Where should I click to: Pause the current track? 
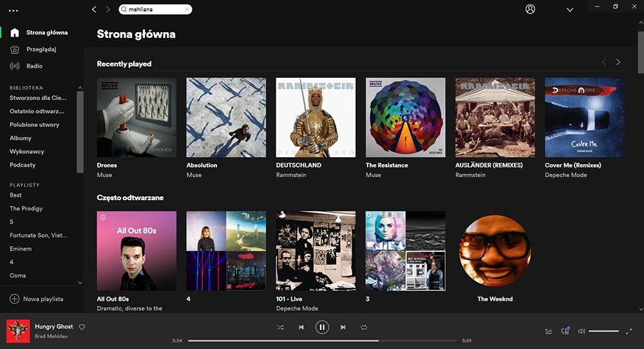(x=322, y=327)
